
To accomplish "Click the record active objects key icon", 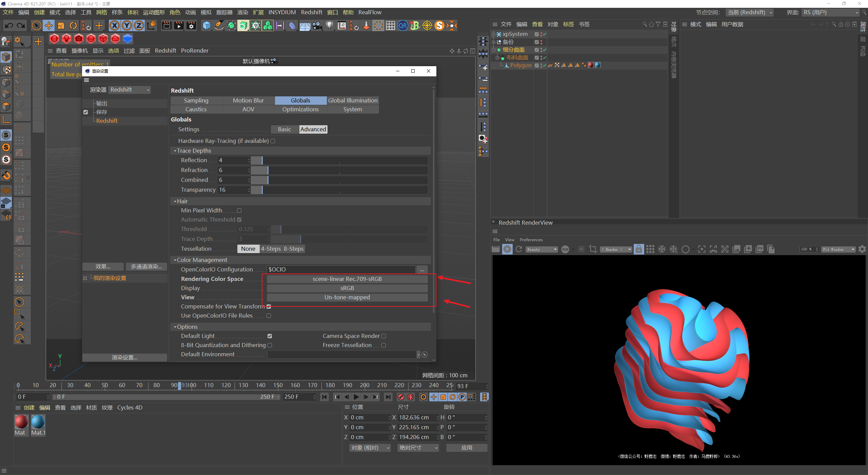I will pyautogui.click(x=401, y=397).
